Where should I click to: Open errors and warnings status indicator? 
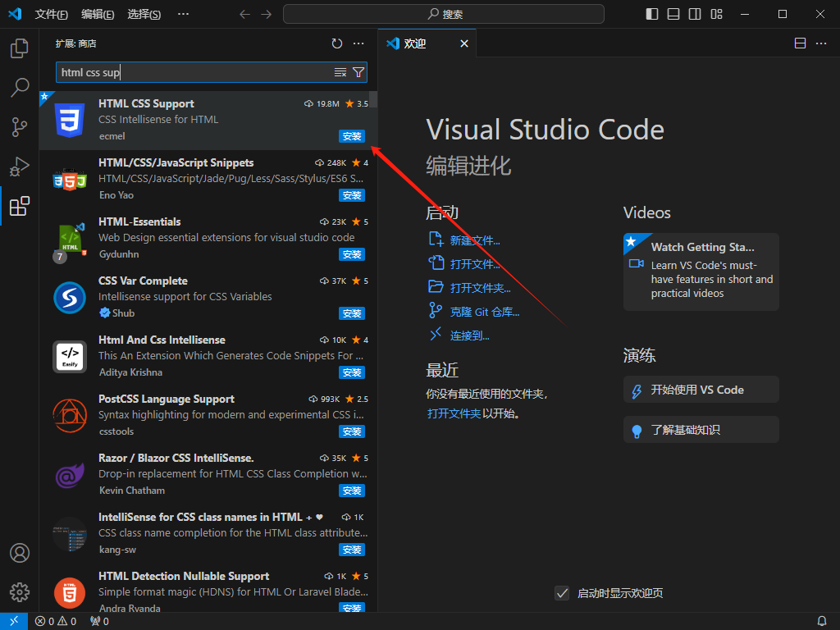[56, 621]
